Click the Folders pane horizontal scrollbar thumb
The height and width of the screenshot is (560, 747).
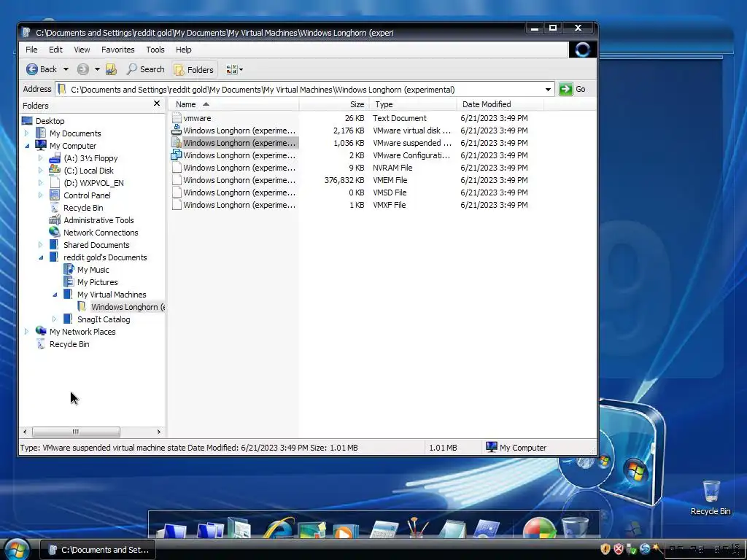(76, 432)
